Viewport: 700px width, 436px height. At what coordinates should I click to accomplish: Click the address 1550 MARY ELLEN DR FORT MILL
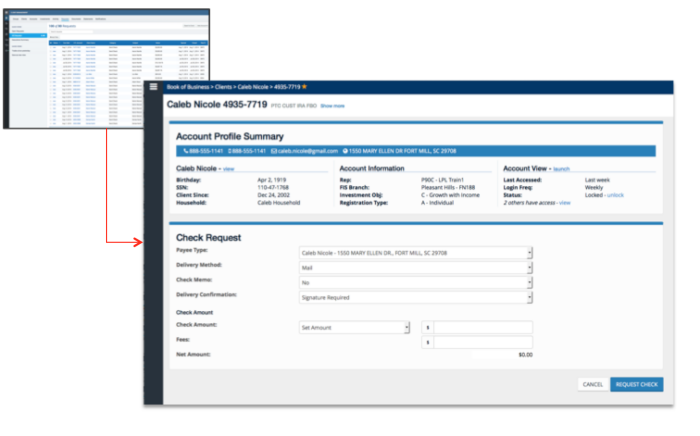[402, 151]
